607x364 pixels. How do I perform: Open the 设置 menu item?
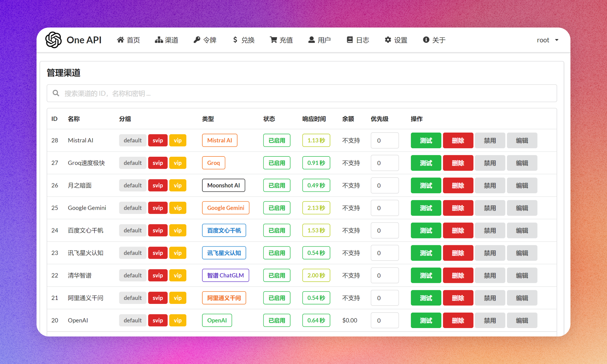(396, 40)
